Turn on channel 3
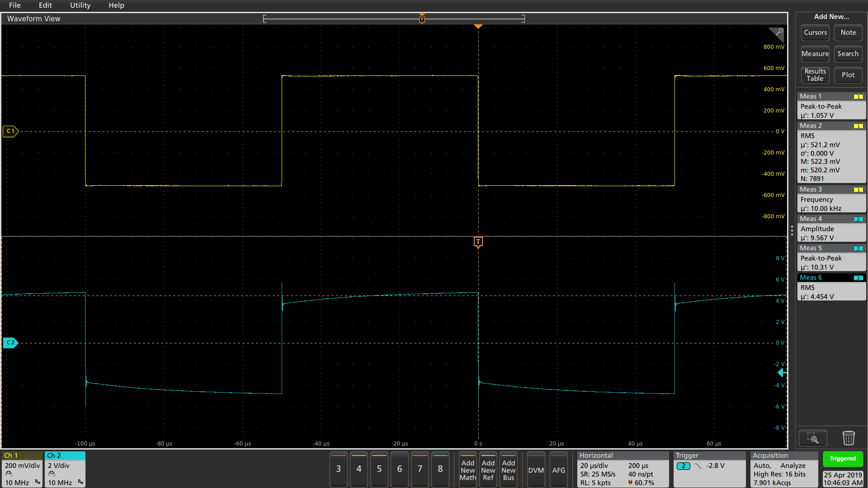Viewport: 868px width, 488px height. [x=338, y=469]
